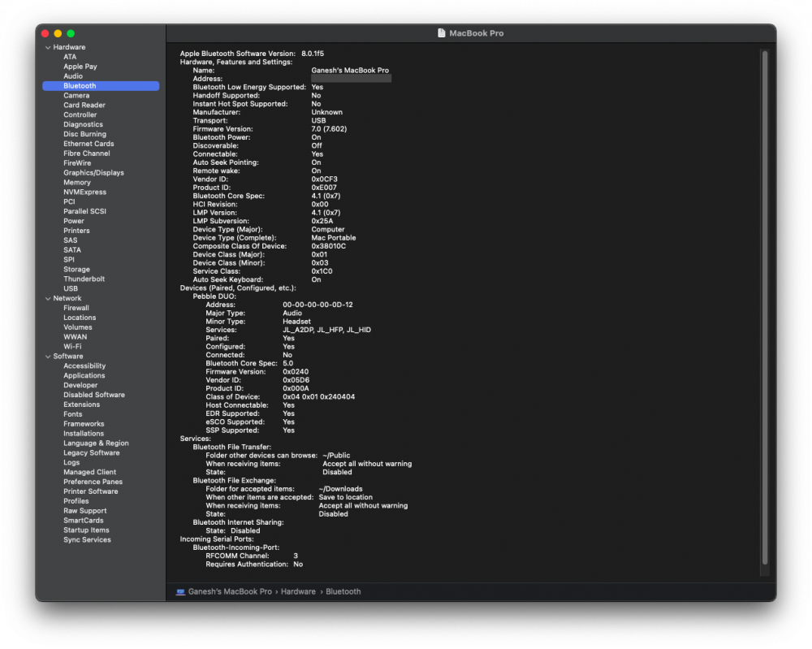Collapse the Hardware section in the sidebar
The image size is (812, 649).
(x=48, y=47)
